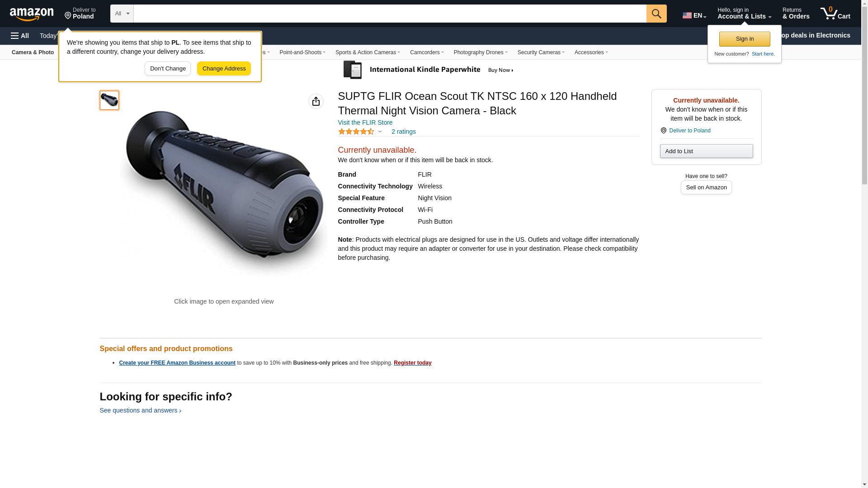This screenshot has width=868, height=488.
Task: Open the EN language flag selector
Action: (x=694, y=15)
